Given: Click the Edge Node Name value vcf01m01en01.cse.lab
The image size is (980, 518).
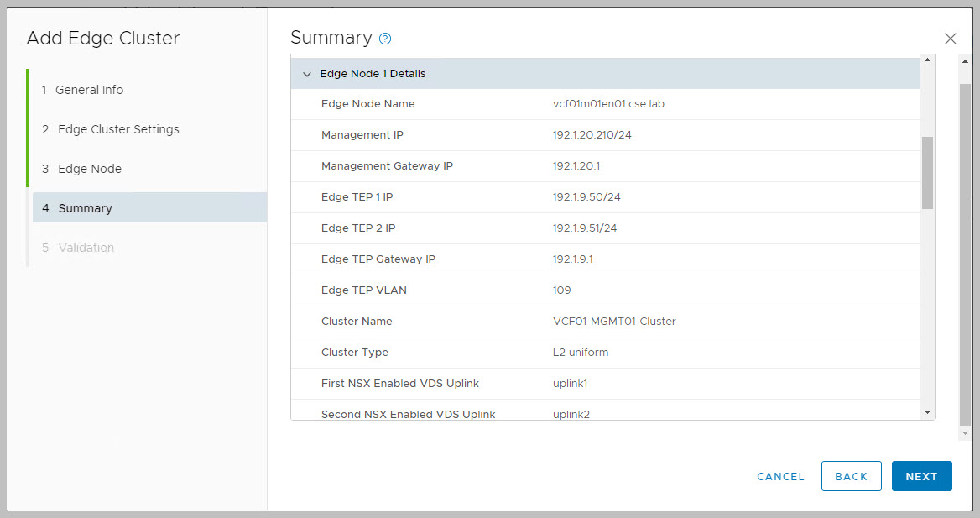Looking at the screenshot, I should [602, 104].
